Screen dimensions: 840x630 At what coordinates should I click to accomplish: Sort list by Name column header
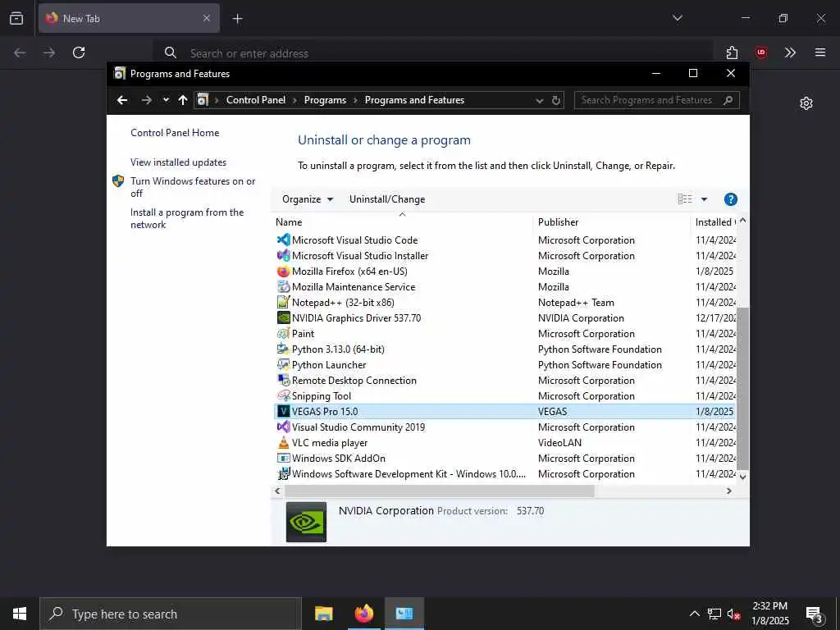pyautogui.click(x=402, y=221)
